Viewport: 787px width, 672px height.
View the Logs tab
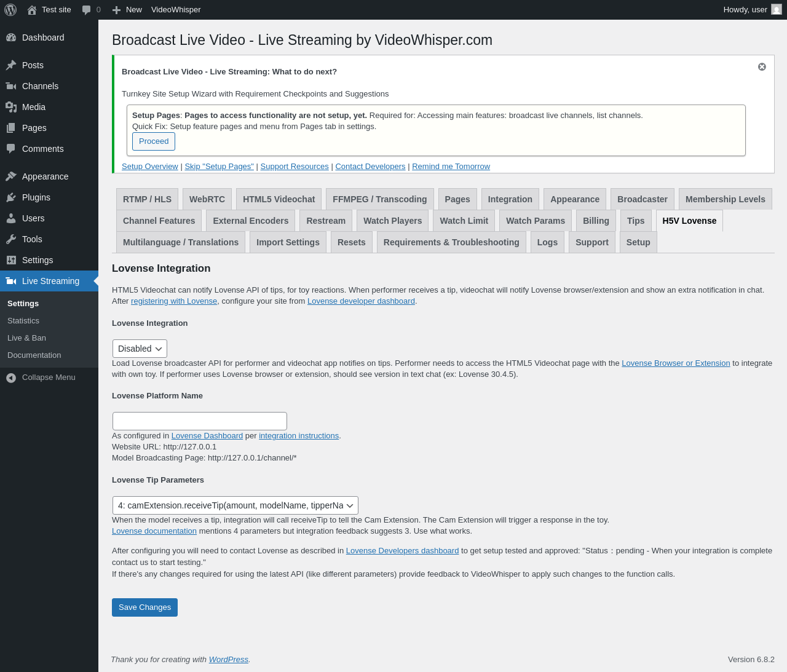[547, 242]
